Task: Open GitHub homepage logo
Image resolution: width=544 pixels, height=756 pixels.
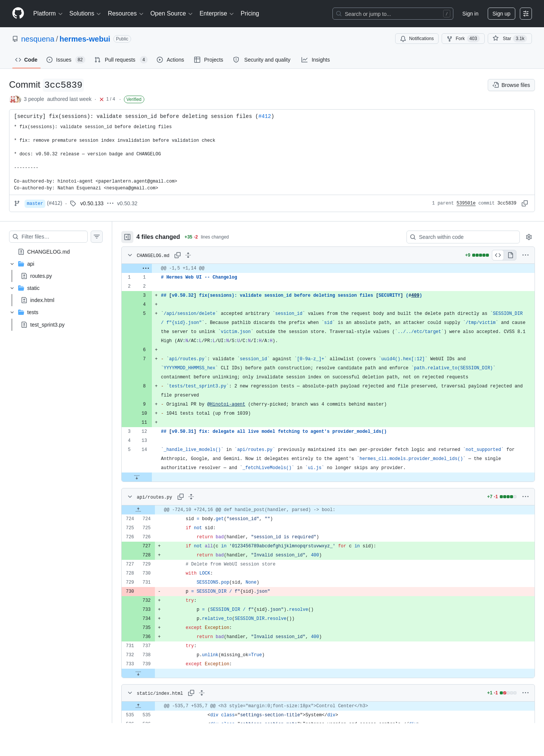Action: [18, 13]
